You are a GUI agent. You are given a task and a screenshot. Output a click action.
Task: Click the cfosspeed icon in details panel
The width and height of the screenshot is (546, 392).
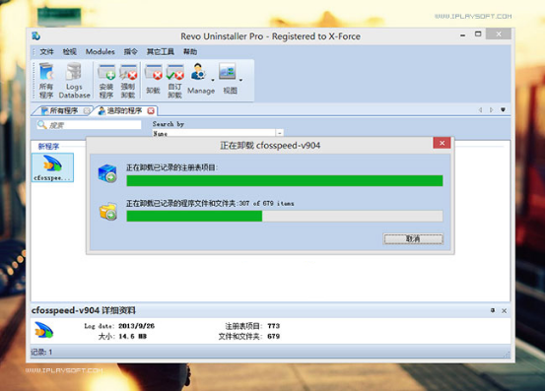pos(44,330)
